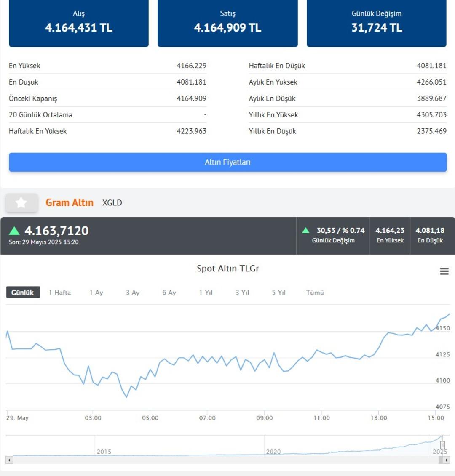Image resolution: width=455 pixels, height=476 pixels.
Task: Click the Gram Altın heading
Action: (x=70, y=202)
